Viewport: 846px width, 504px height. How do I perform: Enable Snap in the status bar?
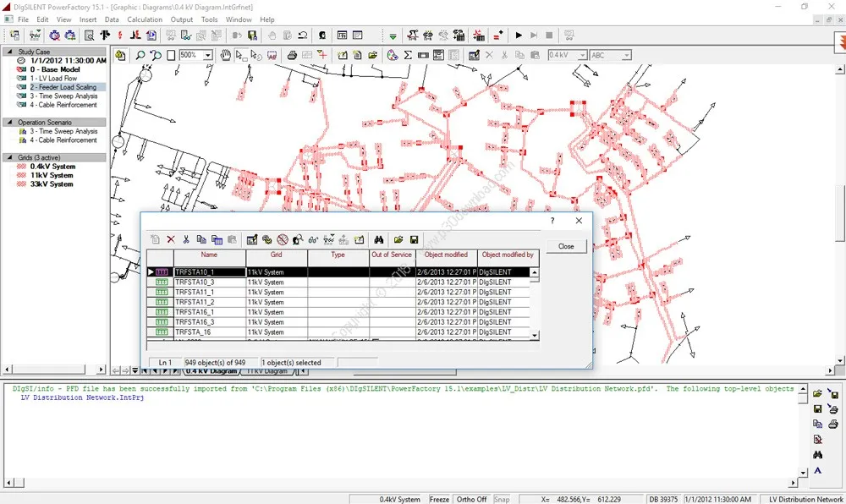pyautogui.click(x=501, y=499)
